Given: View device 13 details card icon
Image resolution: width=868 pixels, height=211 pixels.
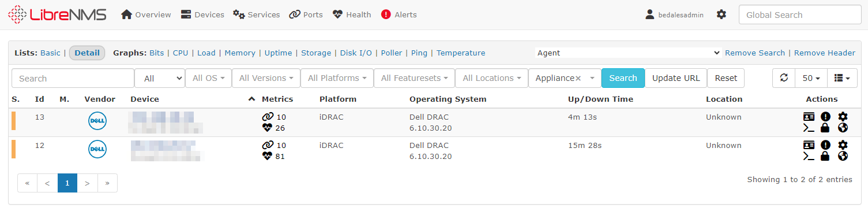Looking at the screenshot, I should (x=809, y=117).
